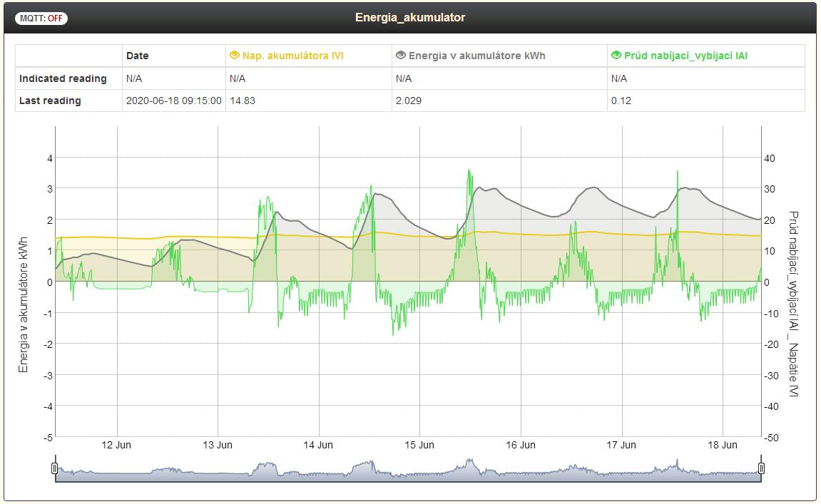Click the 15 Jun axis label

coord(419,445)
